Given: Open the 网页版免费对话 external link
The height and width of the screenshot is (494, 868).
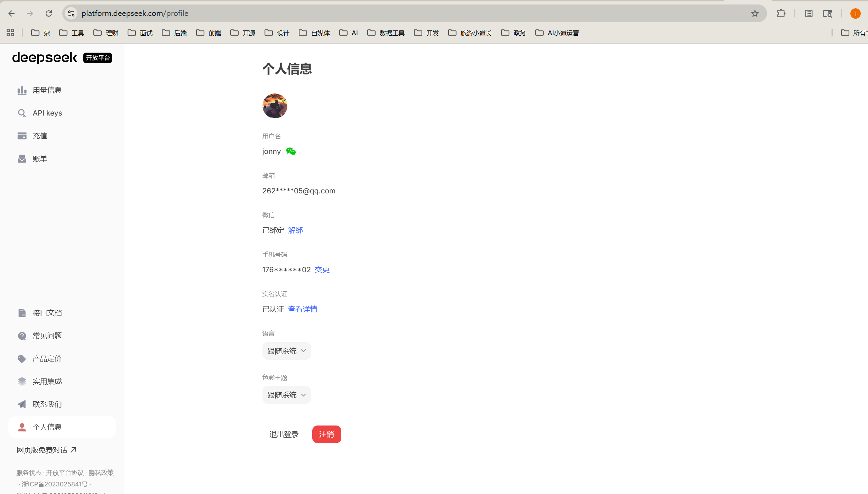Looking at the screenshot, I should 46,450.
